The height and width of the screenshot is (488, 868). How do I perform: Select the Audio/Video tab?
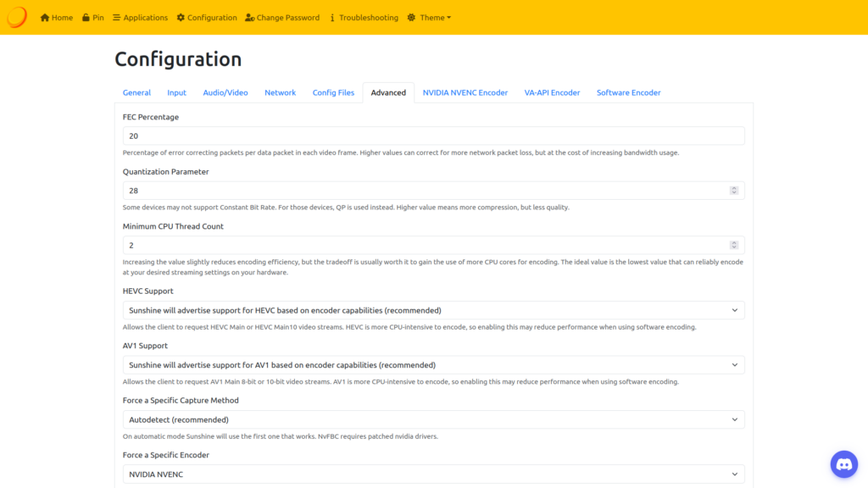pyautogui.click(x=225, y=92)
